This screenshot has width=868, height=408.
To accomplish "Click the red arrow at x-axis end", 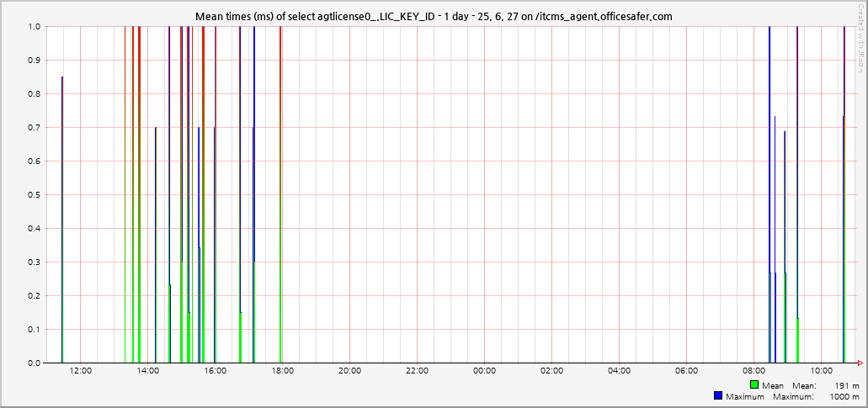I will click(x=860, y=363).
